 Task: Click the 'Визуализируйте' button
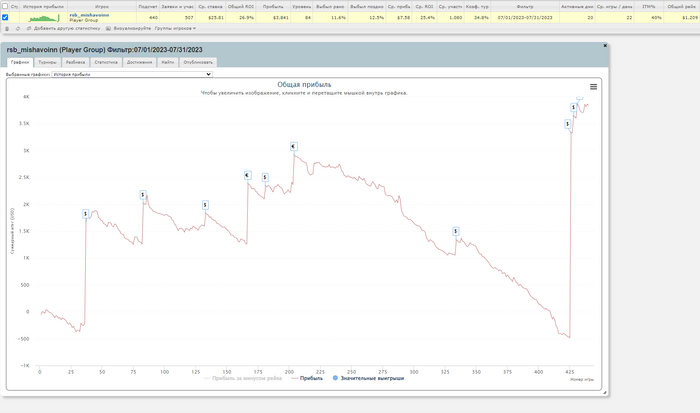click(x=129, y=29)
